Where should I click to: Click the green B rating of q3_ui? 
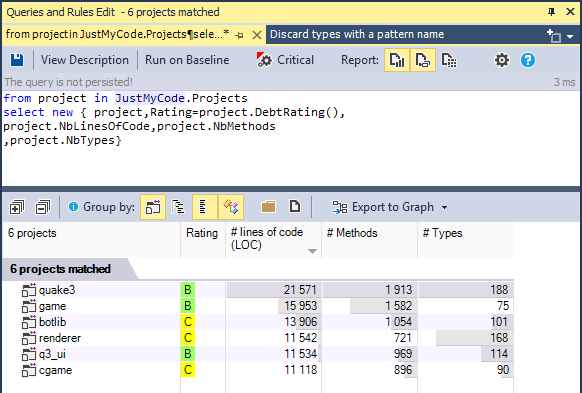[188, 354]
